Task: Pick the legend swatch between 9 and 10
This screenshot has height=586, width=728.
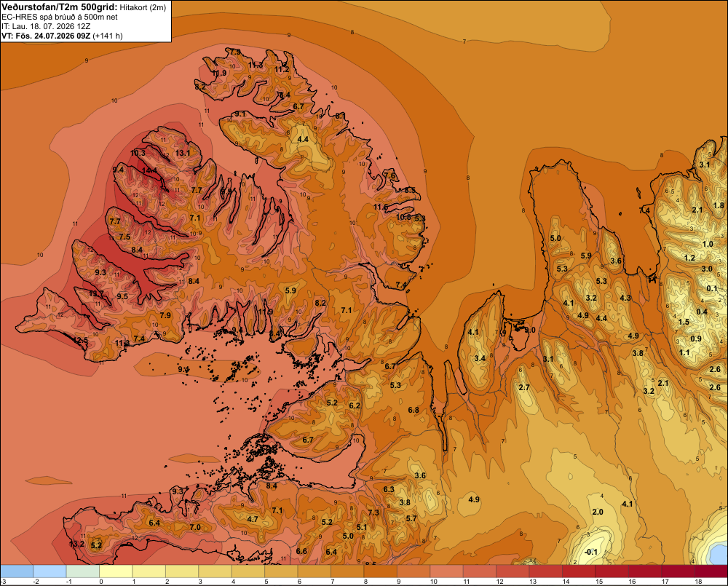Action: [x=414, y=571]
